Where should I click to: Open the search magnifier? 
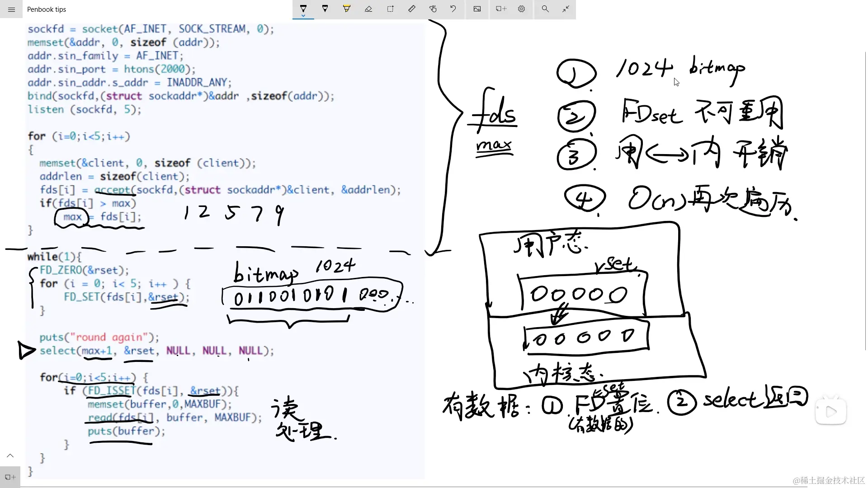click(545, 9)
